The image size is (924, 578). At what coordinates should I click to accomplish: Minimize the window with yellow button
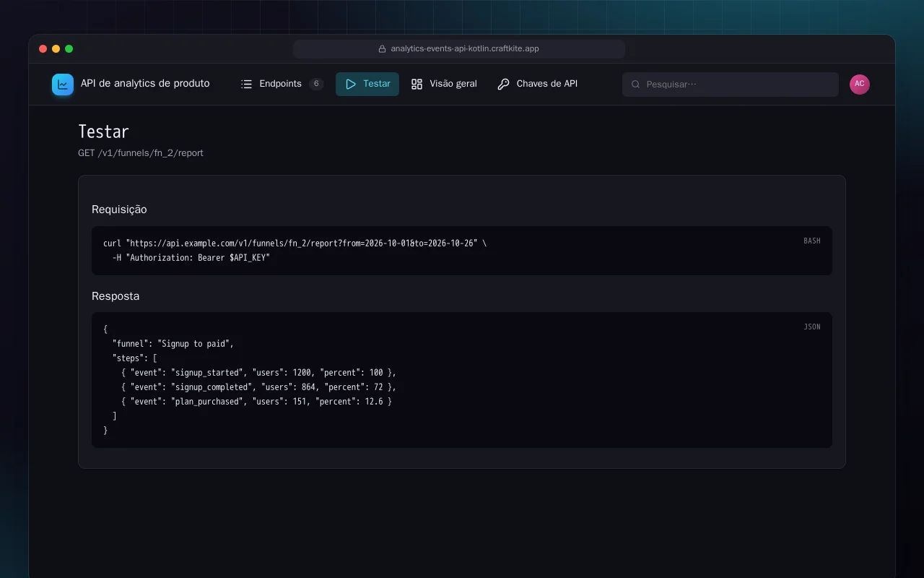[x=56, y=49]
